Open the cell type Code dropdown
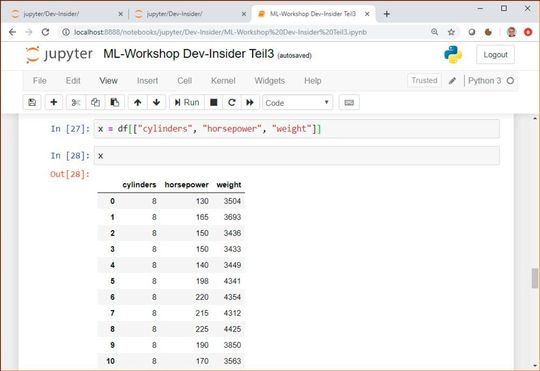The width and height of the screenshot is (540, 371). click(298, 103)
